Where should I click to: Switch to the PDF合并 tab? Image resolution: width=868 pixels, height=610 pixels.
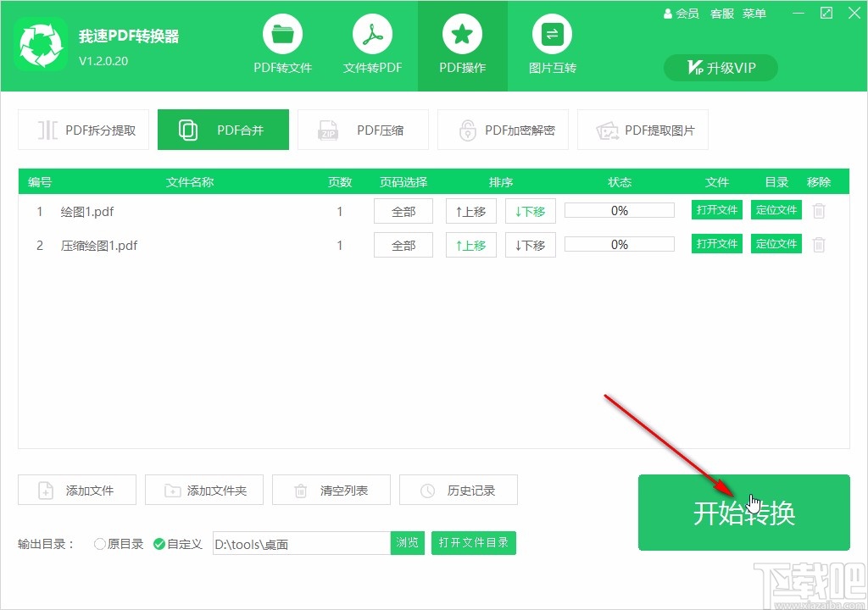[x=223, y=130]
